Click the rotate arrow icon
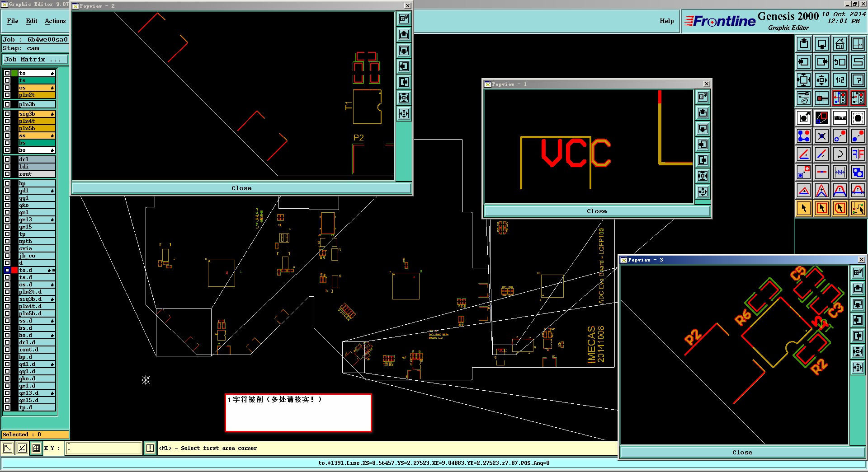The height and width of the screenshot is (472, 868). [840, 154]
